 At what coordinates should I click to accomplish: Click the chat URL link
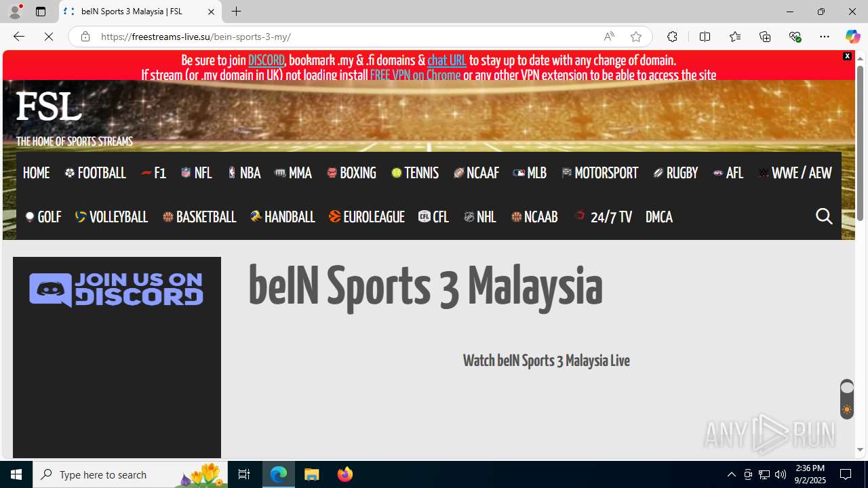click(x=446, y=60)
